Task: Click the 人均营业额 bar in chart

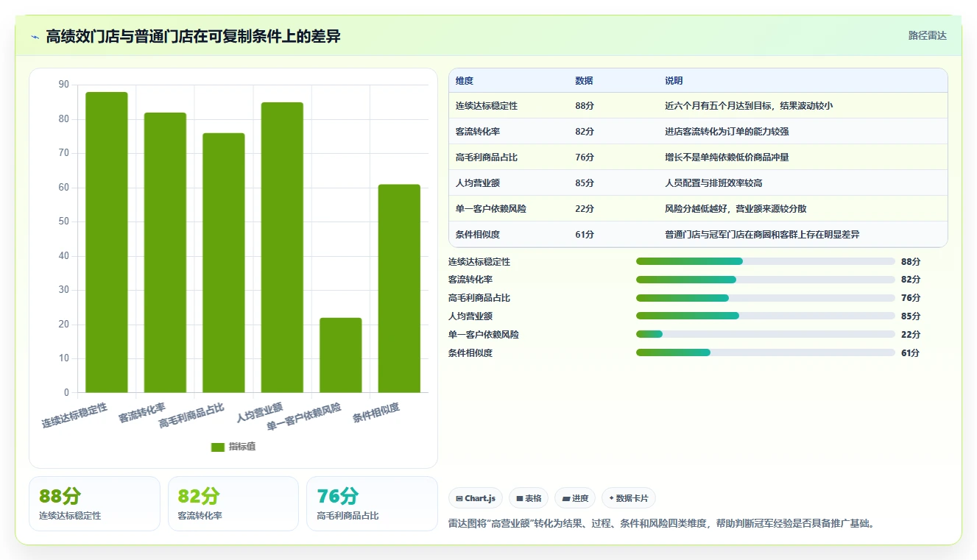Action: (x=282, y=247)
